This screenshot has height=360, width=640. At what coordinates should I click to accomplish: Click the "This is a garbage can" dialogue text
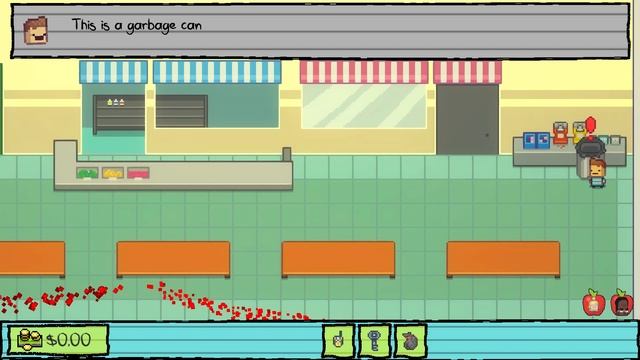(137, 25)
